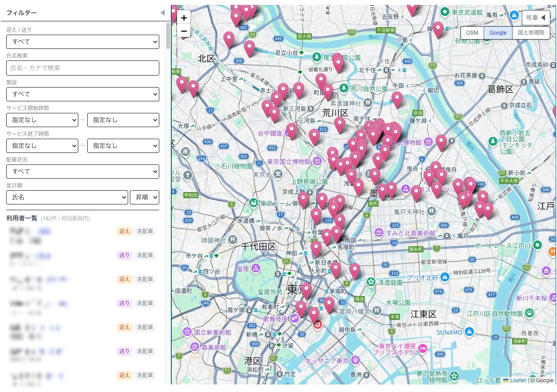Screen dimensions: 557x392
Task: Click the 配車状況 label
Action: [17, 159]
